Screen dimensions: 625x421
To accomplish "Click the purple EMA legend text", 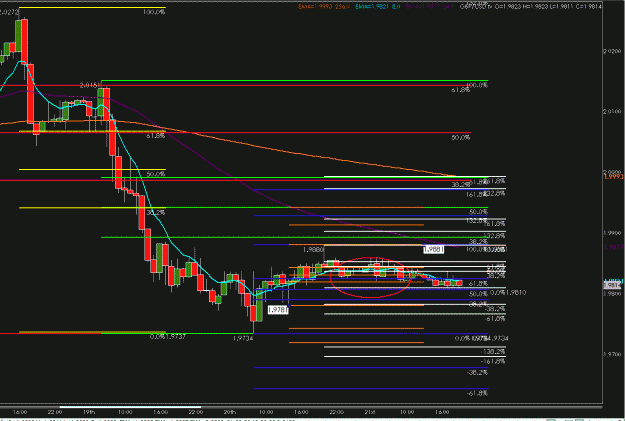I will tap(429, 6).
